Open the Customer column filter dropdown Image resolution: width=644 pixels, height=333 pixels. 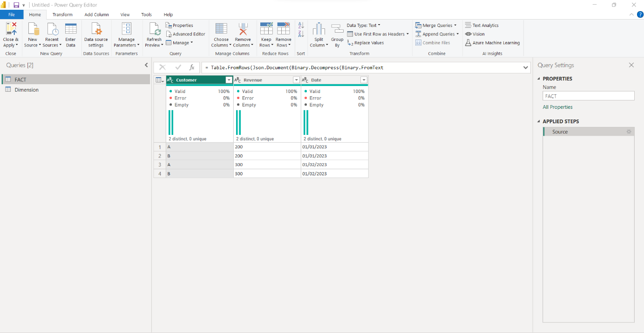click(x=229, y=80)
